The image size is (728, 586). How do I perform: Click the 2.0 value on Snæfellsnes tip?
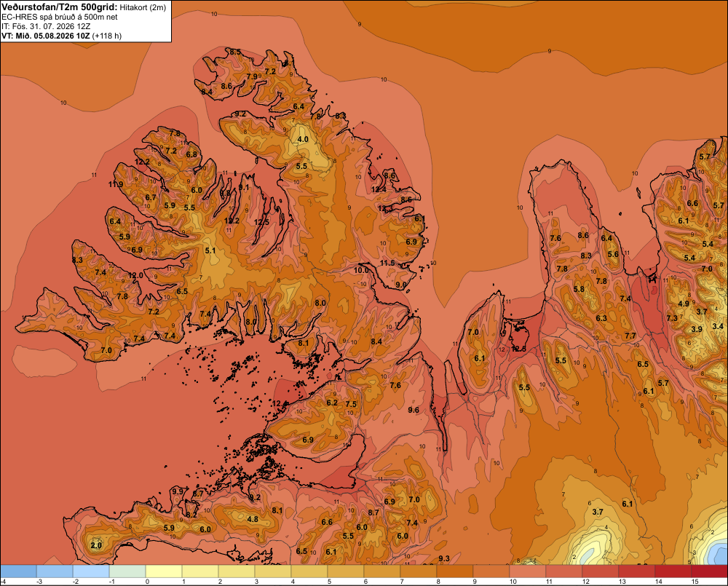[x=96, y=545]
